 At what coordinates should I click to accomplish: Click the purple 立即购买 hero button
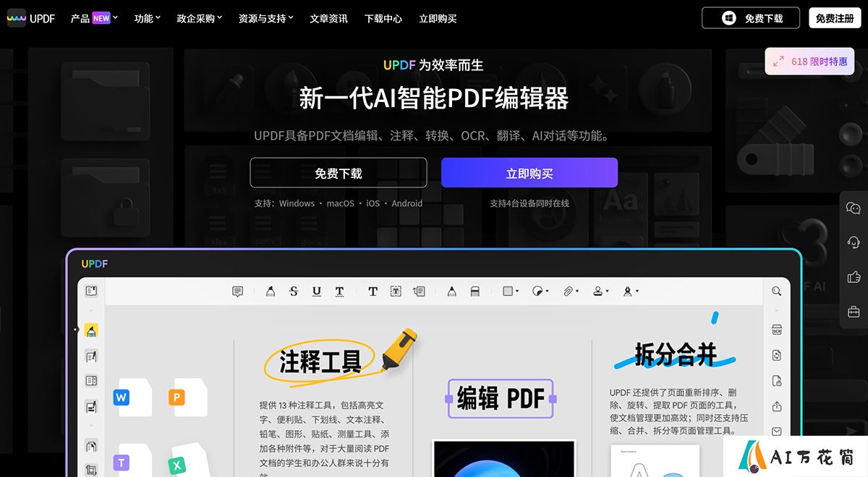529,173
